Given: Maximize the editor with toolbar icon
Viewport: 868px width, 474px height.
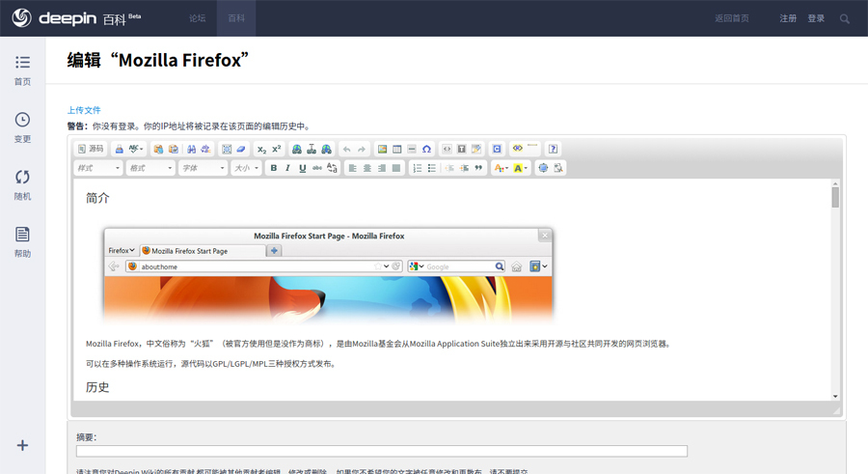Looking at the screenshot, I should click(543, 168).
